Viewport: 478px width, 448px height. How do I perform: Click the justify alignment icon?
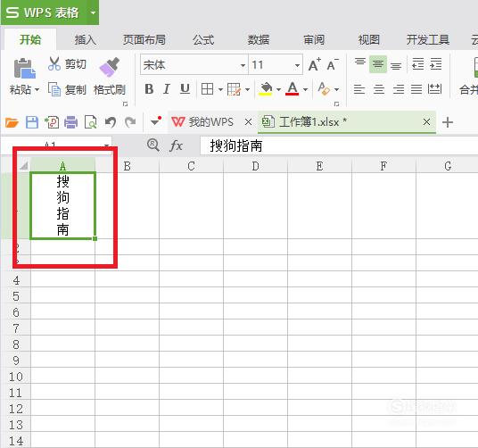416,89
